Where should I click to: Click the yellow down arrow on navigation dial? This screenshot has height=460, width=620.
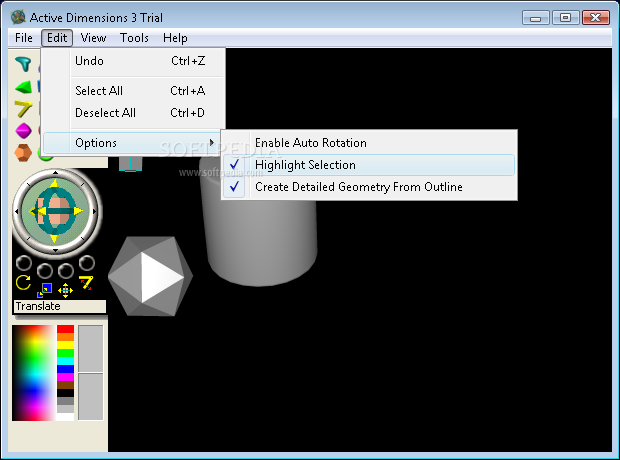[55, 239]
